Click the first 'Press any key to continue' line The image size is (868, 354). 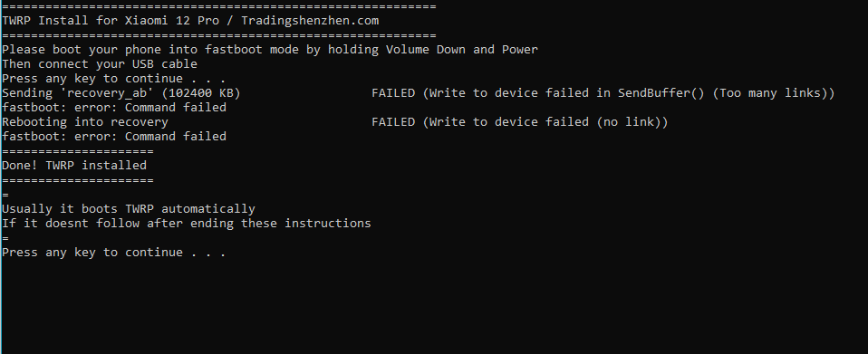coord(114,79)
